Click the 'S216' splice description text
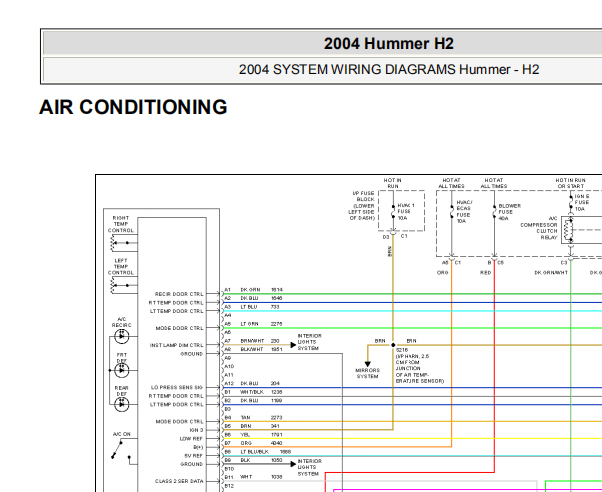 tap(420, 366)
